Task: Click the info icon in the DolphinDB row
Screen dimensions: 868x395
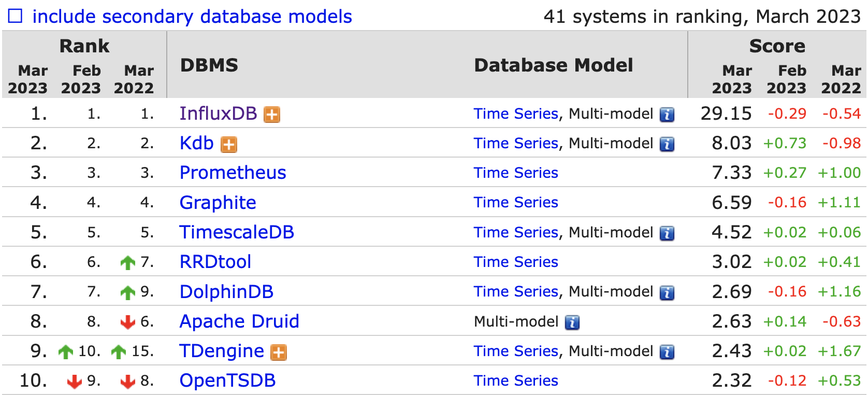Action: pos(667,293)
